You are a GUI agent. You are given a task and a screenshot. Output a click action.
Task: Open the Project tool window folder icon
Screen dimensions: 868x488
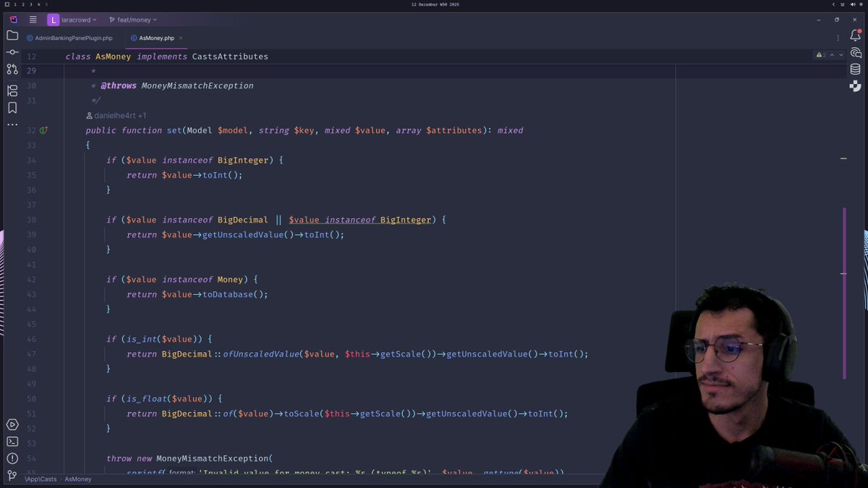click(x=12, y=35)
